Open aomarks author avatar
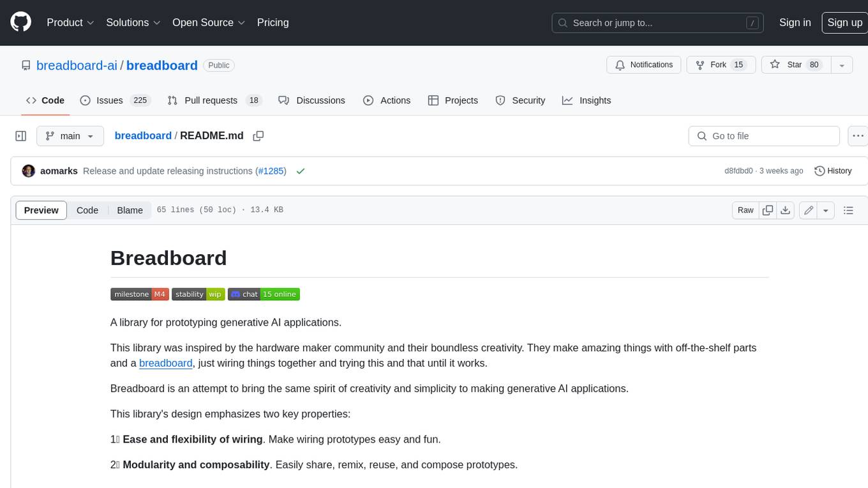 (29, 171)
